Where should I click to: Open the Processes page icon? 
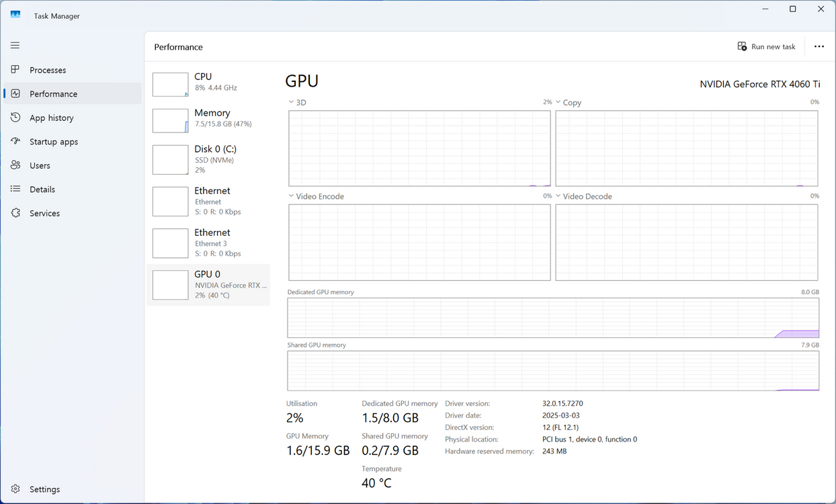[15, 70]
